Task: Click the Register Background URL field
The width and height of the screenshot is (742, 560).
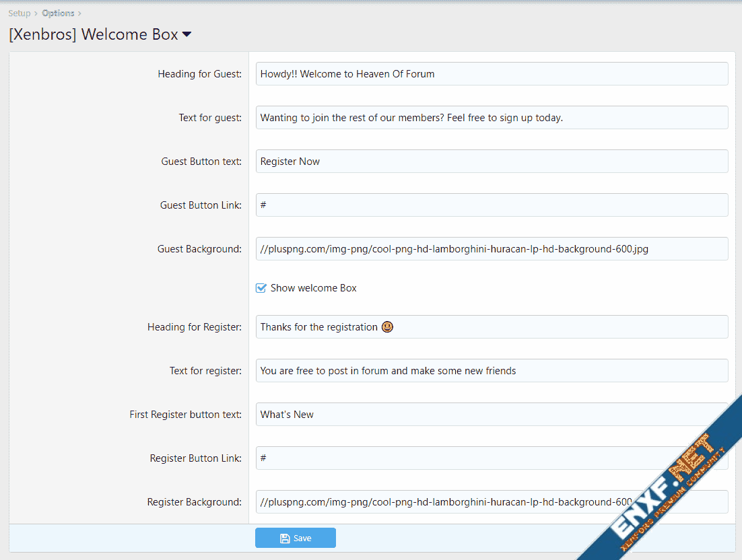Action: (444, 502)
